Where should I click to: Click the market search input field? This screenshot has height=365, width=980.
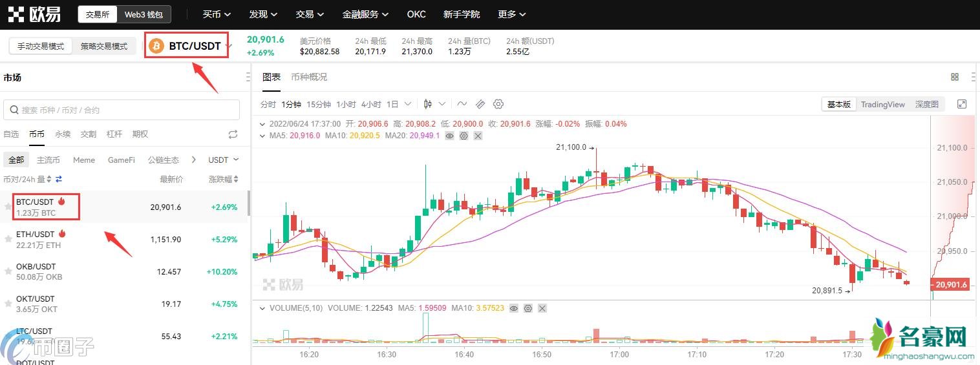(122, 110)
